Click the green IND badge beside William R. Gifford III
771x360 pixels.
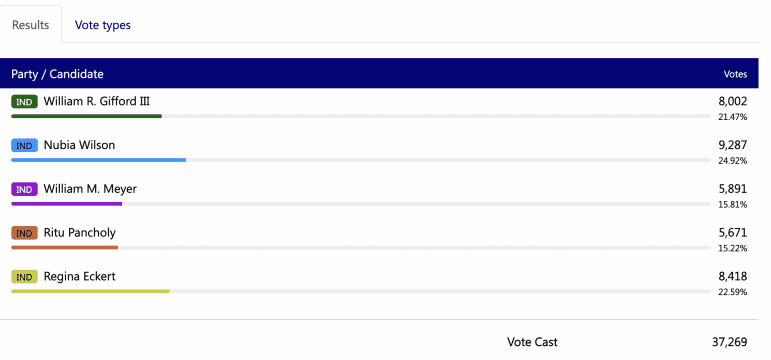pos(24,102)
